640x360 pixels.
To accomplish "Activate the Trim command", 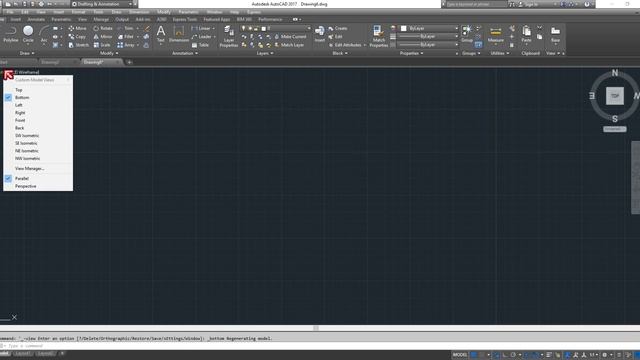I will coord(125,29).
